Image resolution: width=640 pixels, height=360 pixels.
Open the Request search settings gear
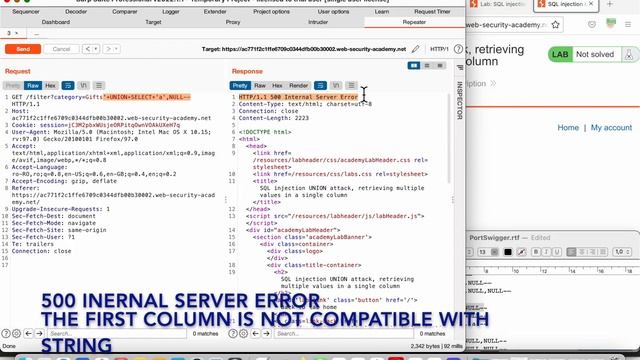pos(16,333)
